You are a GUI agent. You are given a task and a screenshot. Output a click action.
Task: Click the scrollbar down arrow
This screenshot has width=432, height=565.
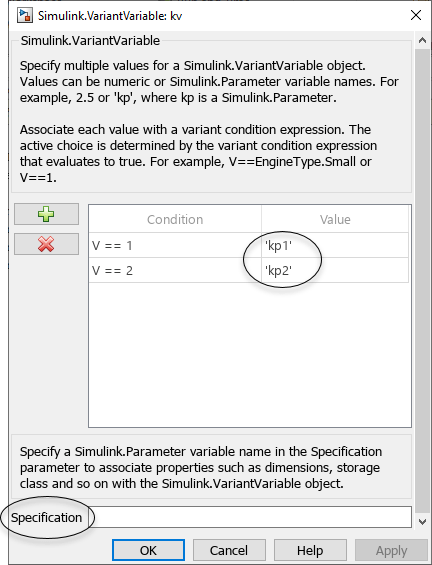422,521
